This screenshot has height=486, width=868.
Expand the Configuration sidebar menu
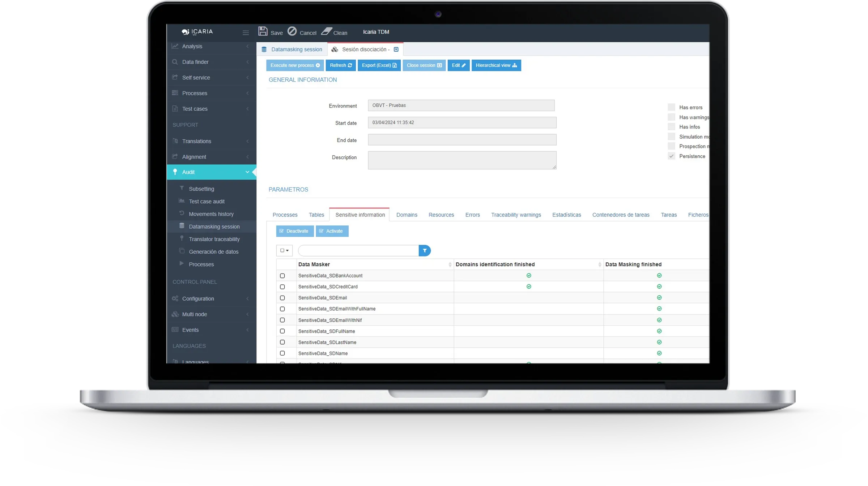(212, 299)
